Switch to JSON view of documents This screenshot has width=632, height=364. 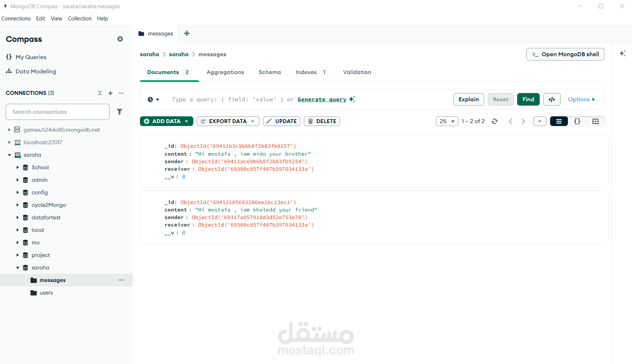577,121
